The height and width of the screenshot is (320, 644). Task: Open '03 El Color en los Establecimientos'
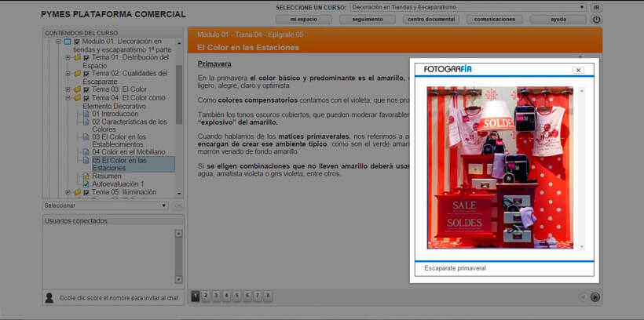pyautogui.click(x=119, y=140)
